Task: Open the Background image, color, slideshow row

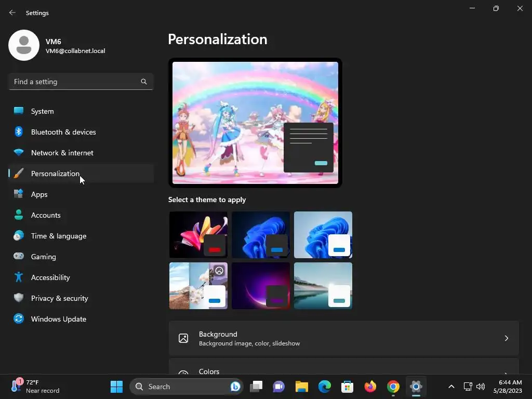Action: point(344,338)
